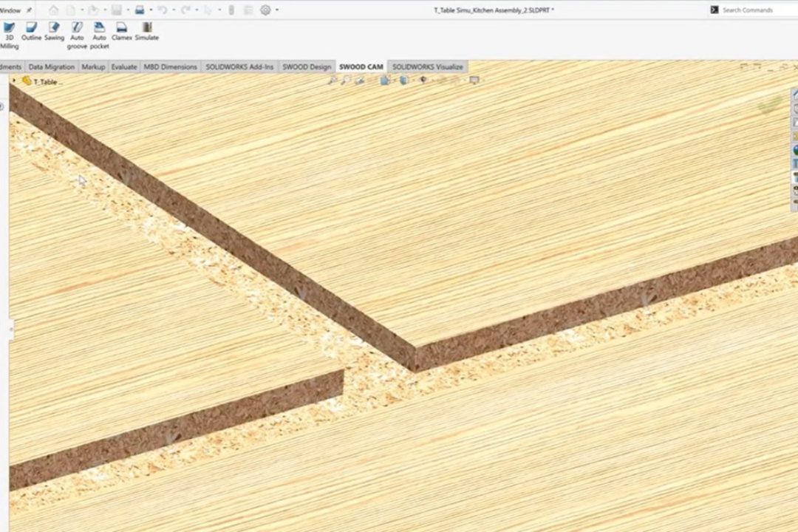Open dropdown arrow beside Redo icon
Screen dimensions: 798x532
(x=197, y=10)
